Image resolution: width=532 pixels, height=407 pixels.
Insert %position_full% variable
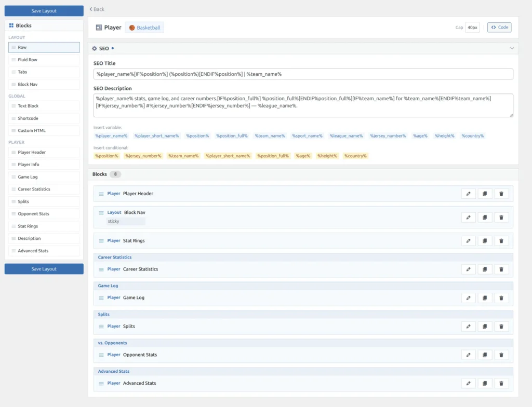[x=232, y=135]
